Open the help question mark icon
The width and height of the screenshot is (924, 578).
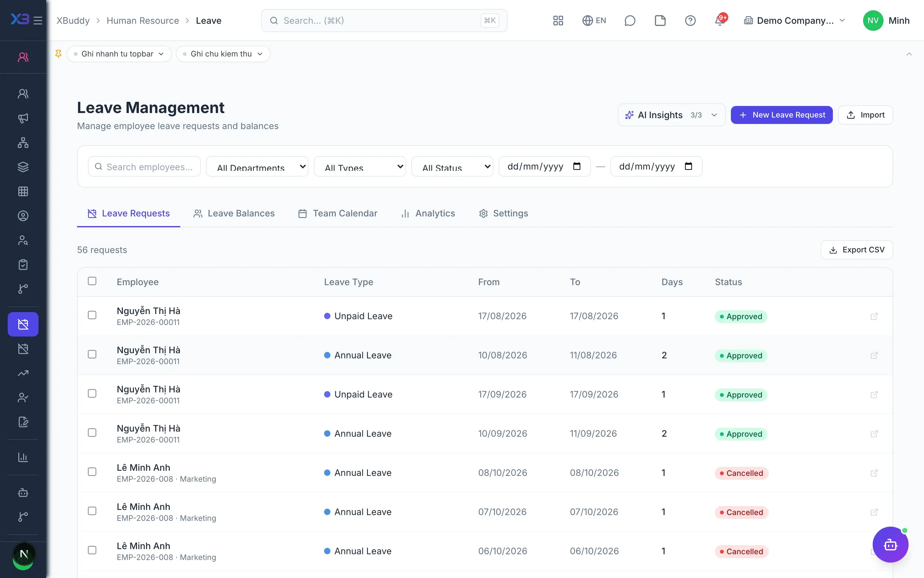(690, 21)
